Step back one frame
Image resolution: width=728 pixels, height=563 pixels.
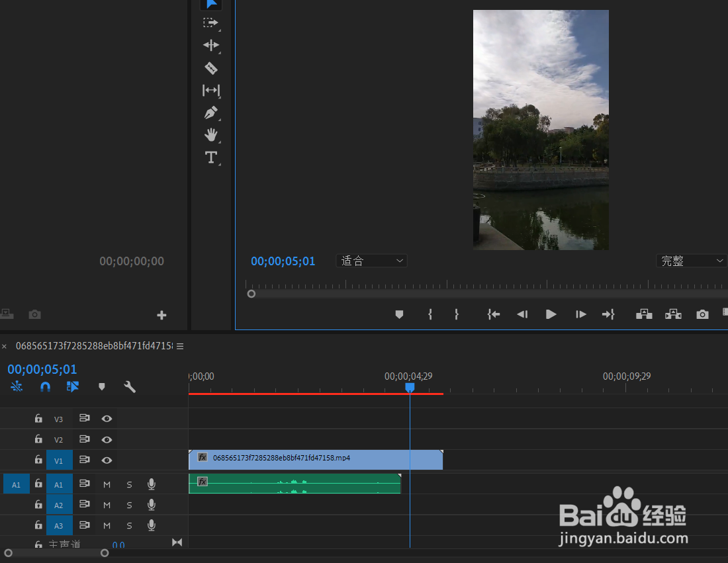tap(522, 315)
